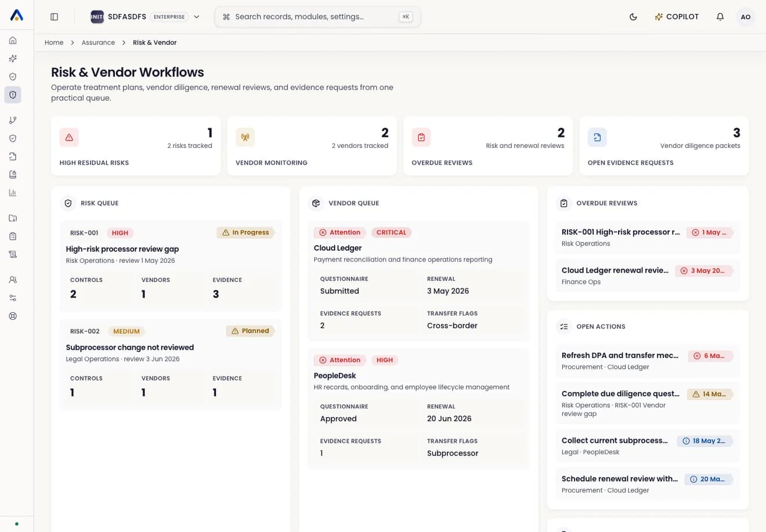The height and width of the screenshot is (532, 766).
Task: Open the sparkle AI icon in the sidebar
Action: 13,59
